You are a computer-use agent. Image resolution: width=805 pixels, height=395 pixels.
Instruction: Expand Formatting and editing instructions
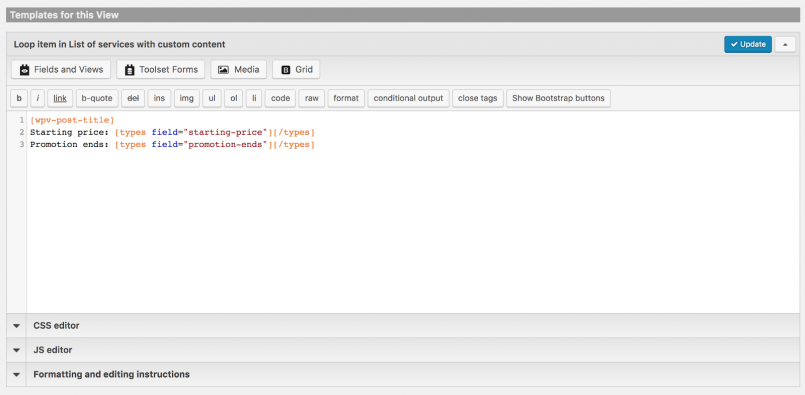16,374
